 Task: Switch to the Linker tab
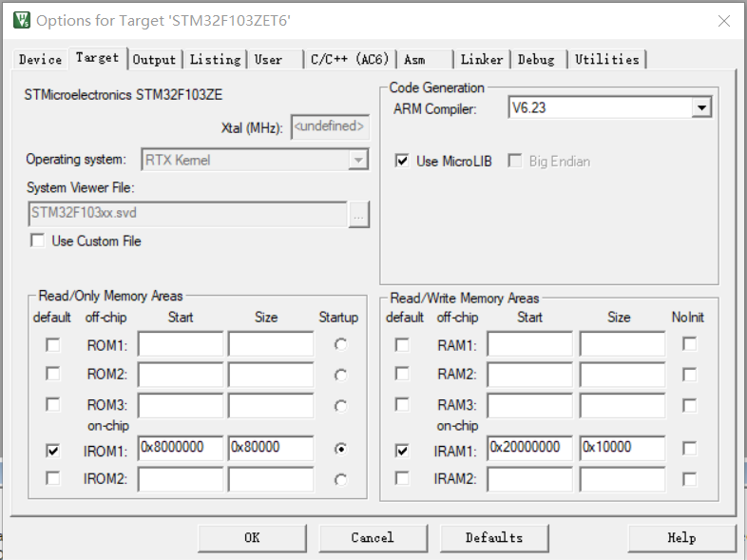(x=482, y=60)
